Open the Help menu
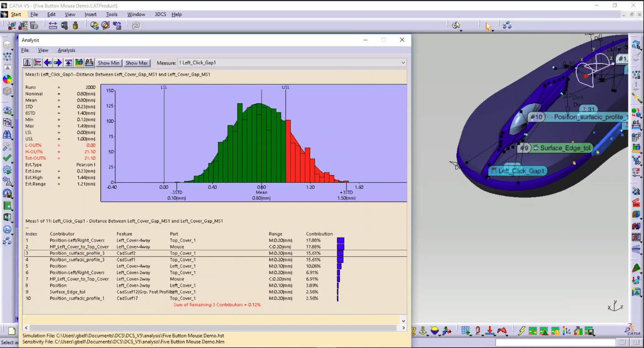644x348 pixels. [177, 14]
